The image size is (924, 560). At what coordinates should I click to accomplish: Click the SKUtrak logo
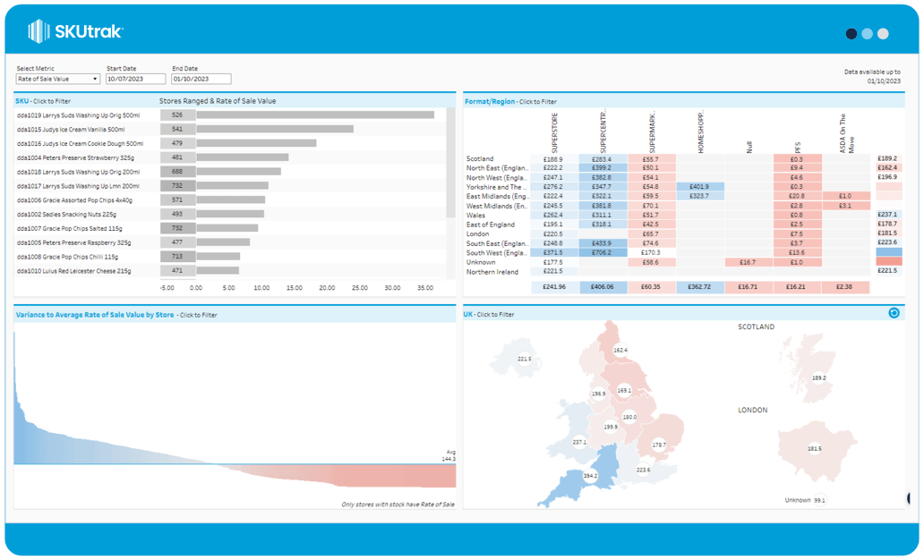(x=75, y=32)
